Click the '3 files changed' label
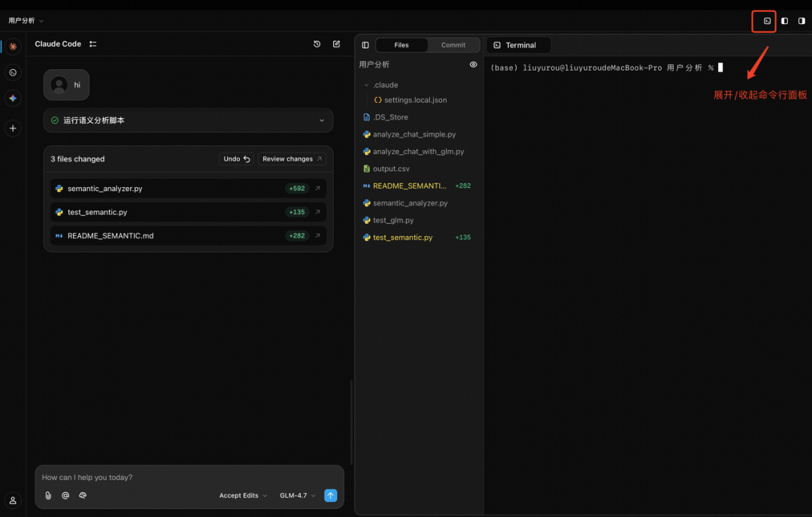Viewport: 812px width, 517px height. pos(77,159)
